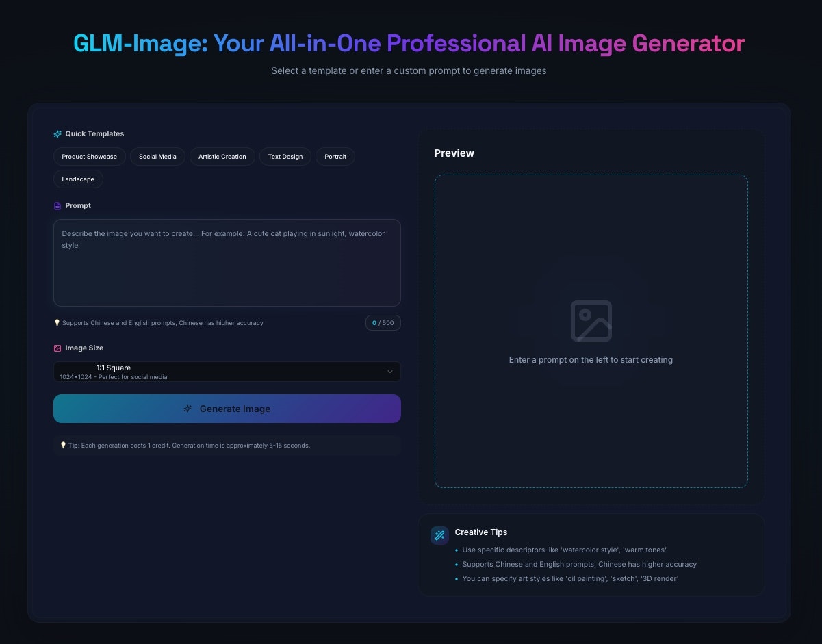The height and width of the screenshot is (644, 822).
Task: Toggle the Portrait template chip
Action: pyautogui.click(x=335, y=156)
